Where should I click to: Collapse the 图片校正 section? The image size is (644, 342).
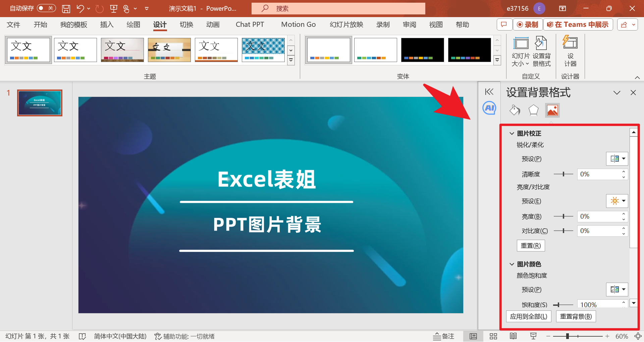coord(512,133)
